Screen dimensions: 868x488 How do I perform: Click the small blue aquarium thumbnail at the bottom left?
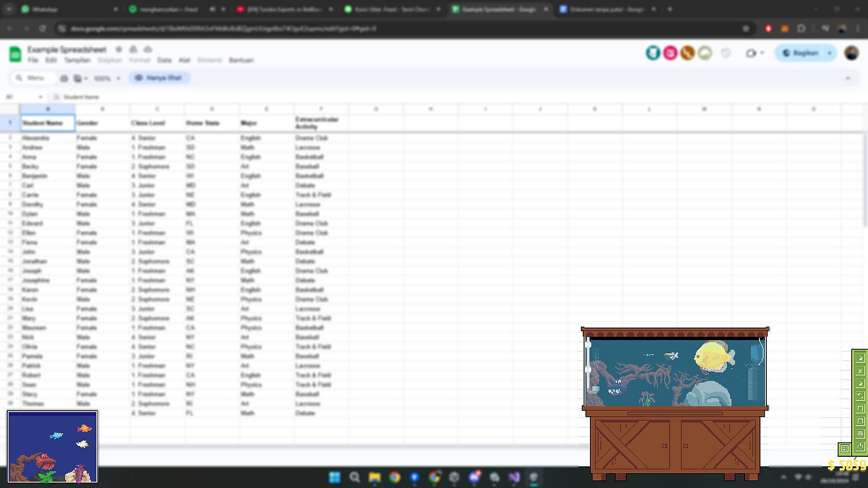point(52,446)
